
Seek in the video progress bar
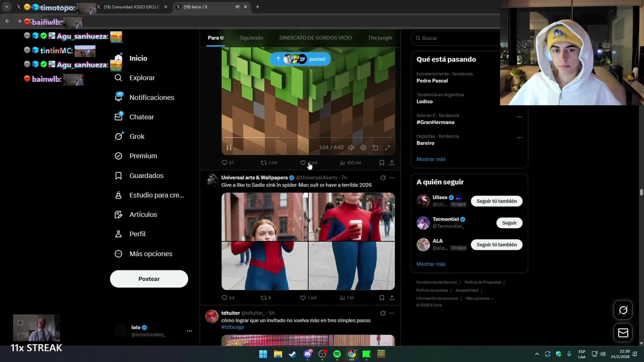308,137
